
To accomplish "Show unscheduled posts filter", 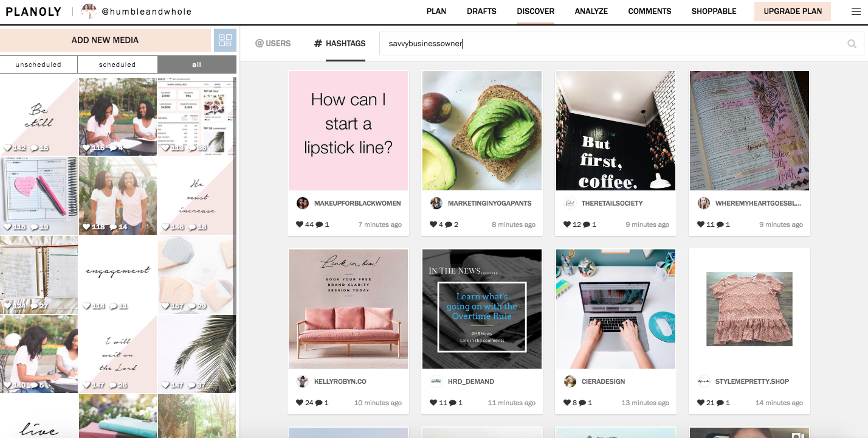I will [x=39, y=64].
